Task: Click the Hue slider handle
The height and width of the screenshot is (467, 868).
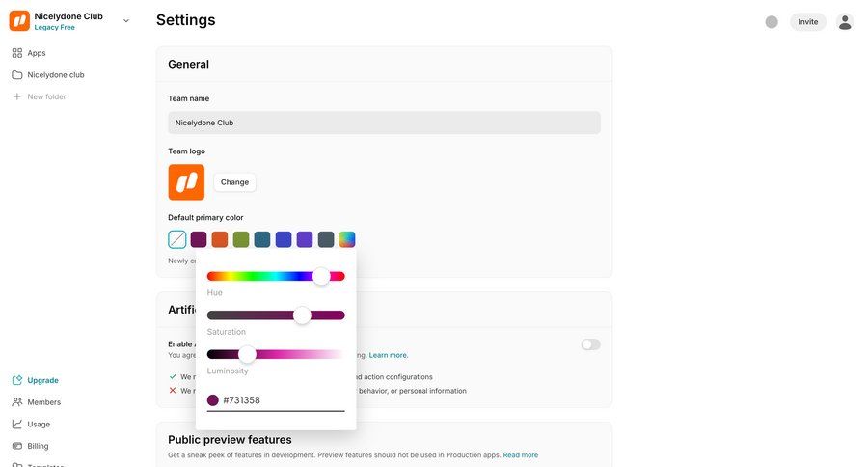Action: [321, 276]
